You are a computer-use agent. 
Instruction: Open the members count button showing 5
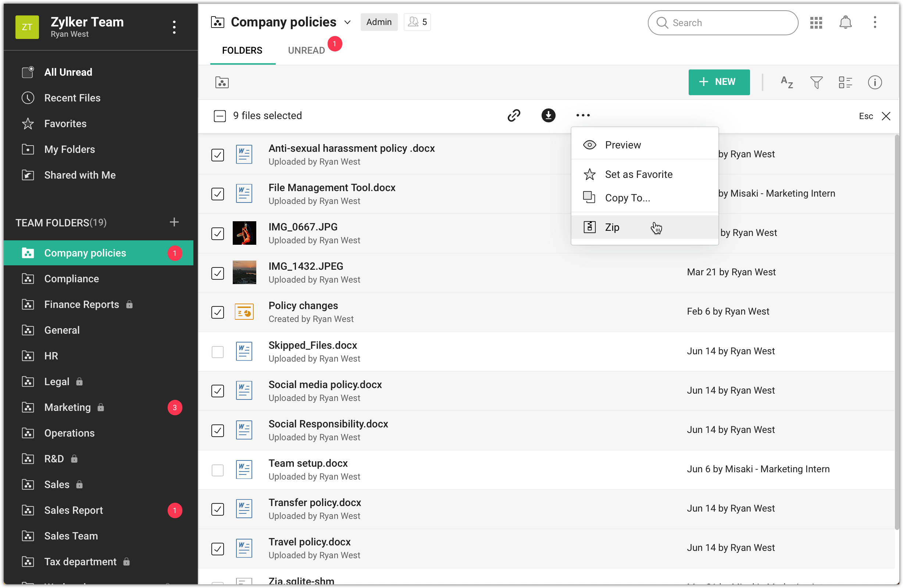417,22
